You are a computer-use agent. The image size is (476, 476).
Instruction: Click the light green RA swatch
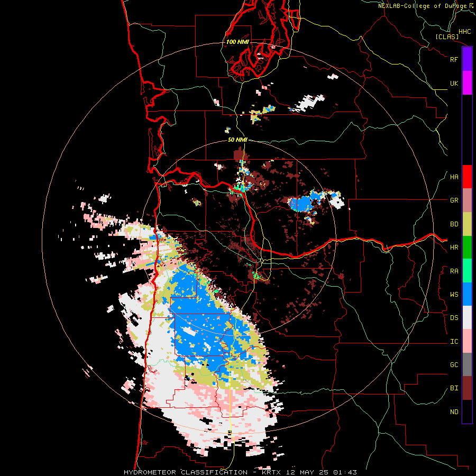click(x=467, y=271)
